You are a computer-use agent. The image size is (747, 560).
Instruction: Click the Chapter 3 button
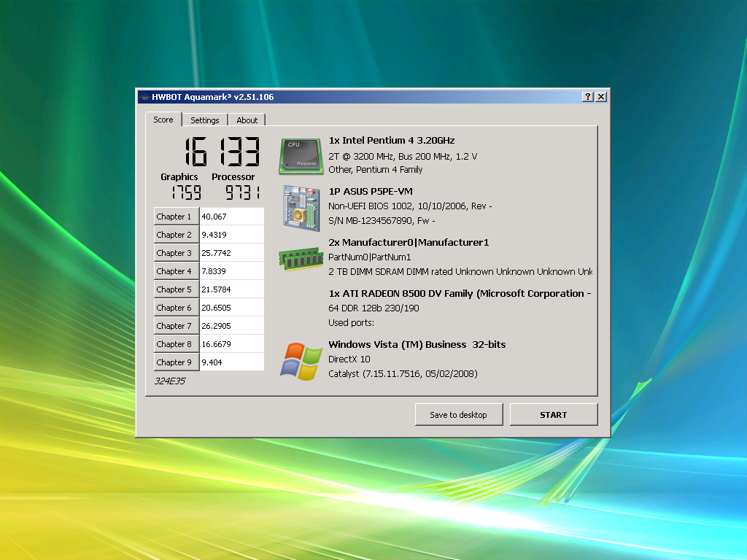tap(176, 253)
